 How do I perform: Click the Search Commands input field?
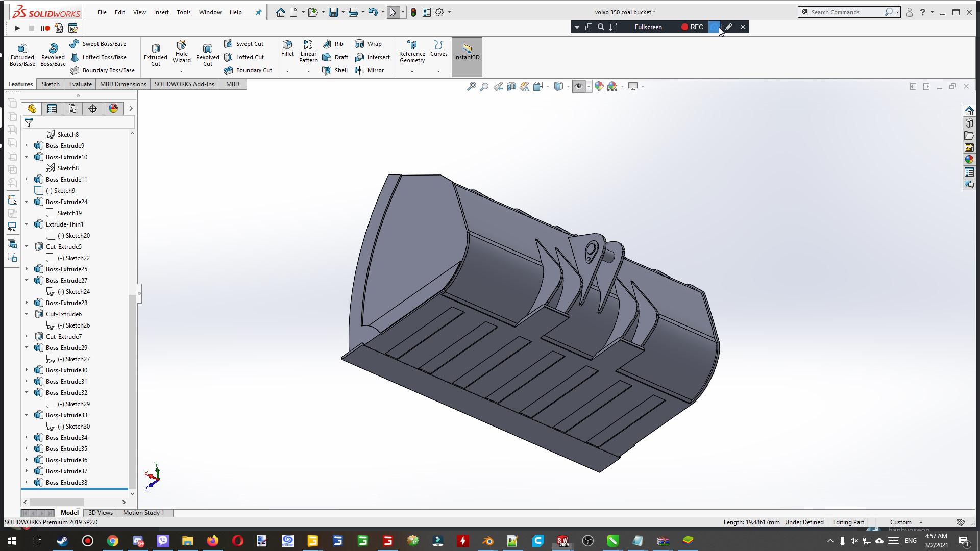point(845,12)
